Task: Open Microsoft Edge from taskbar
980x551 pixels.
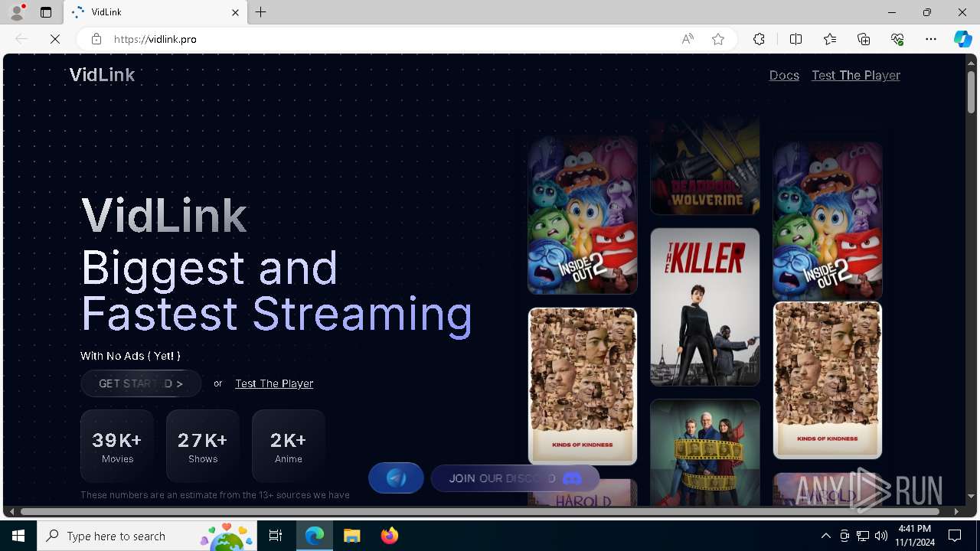Action: click(315, 536)
